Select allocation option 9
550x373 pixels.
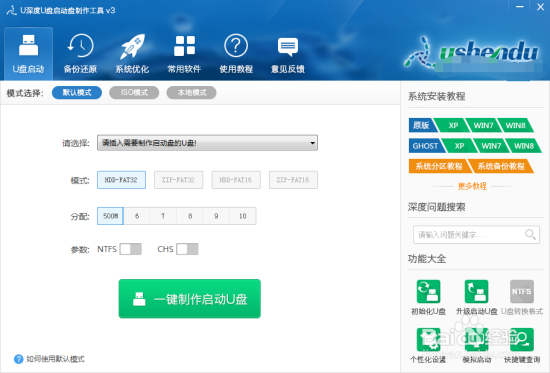tap(216, 216)
